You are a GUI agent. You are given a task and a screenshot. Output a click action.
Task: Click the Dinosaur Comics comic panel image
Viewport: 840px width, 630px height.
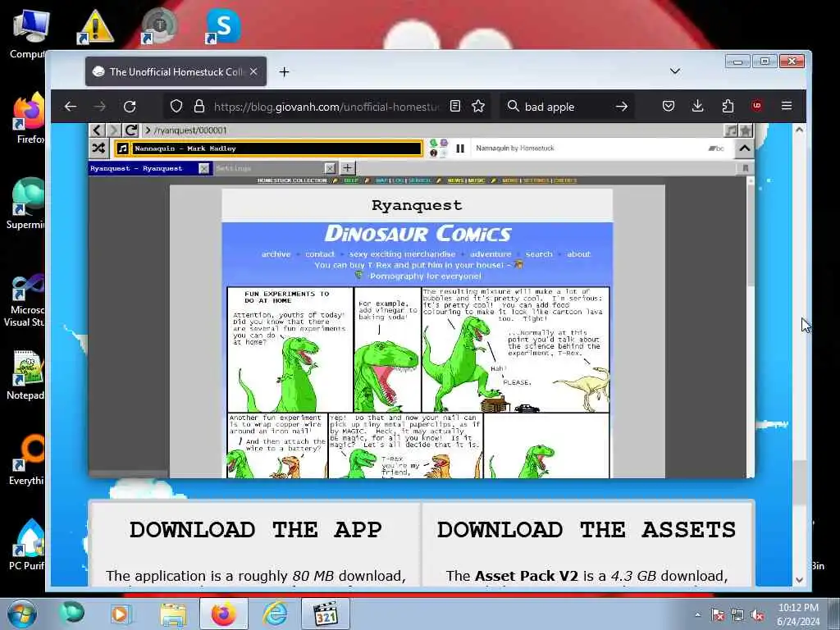click(x=418, y=382)
